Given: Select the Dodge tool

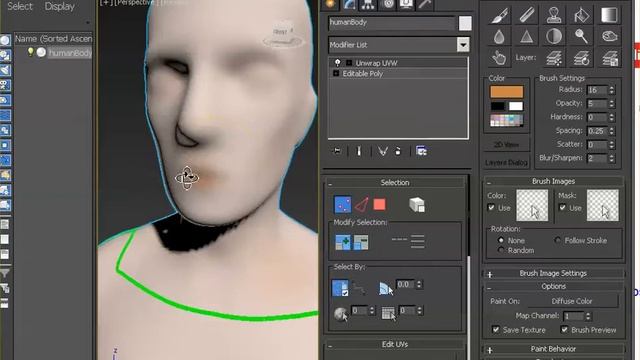Looking at the screenshot, I should (x=581, y=37).
